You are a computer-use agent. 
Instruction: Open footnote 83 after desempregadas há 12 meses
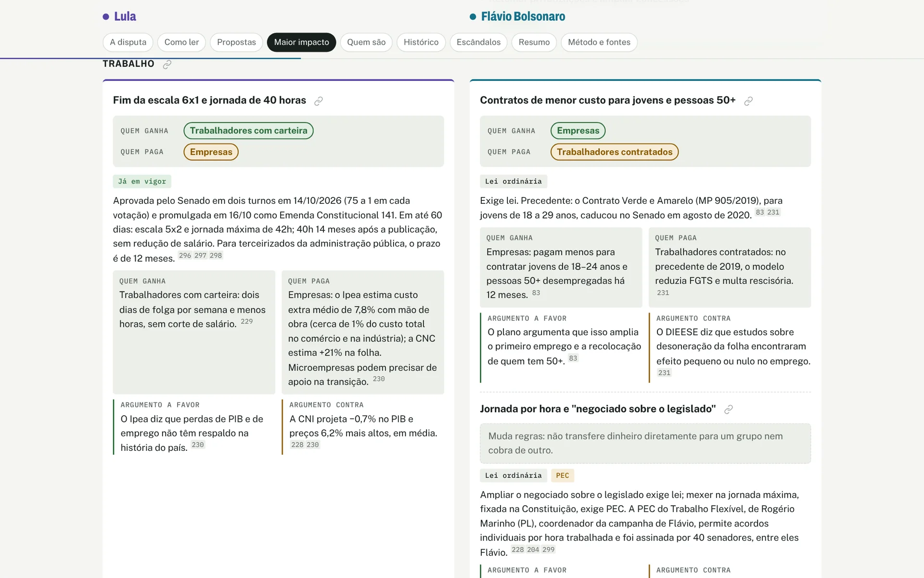(536, 293)
